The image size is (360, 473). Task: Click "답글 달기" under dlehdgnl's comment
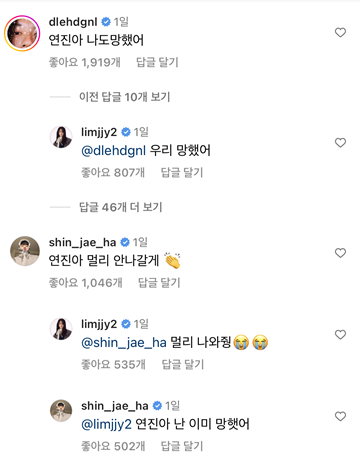click(x=157, y=62)
